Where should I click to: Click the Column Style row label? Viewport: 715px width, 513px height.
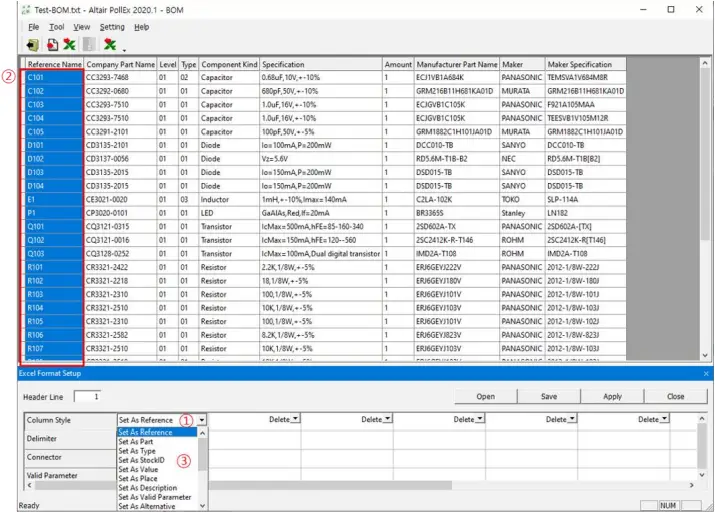click(71, 420)
